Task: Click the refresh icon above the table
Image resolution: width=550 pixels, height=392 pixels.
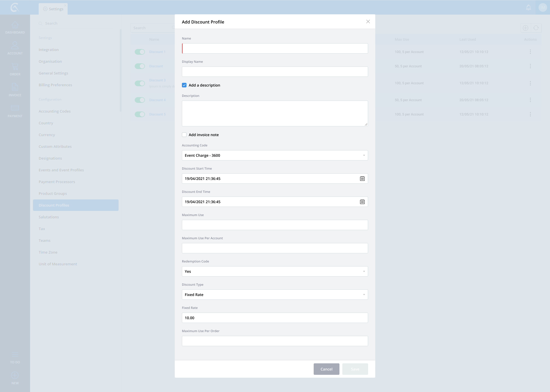Action: (x=536, y=28)
